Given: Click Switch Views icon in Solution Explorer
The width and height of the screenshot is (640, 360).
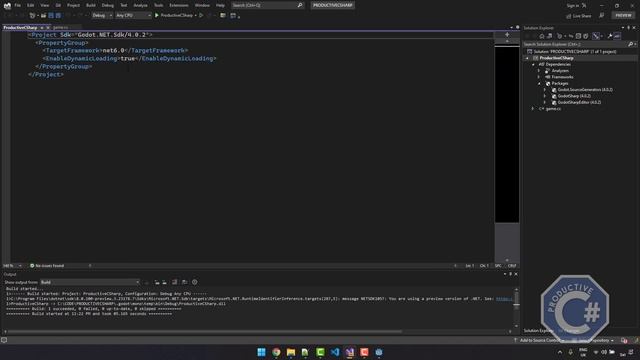Looking at the screenshot, I should tap(549, 36).
